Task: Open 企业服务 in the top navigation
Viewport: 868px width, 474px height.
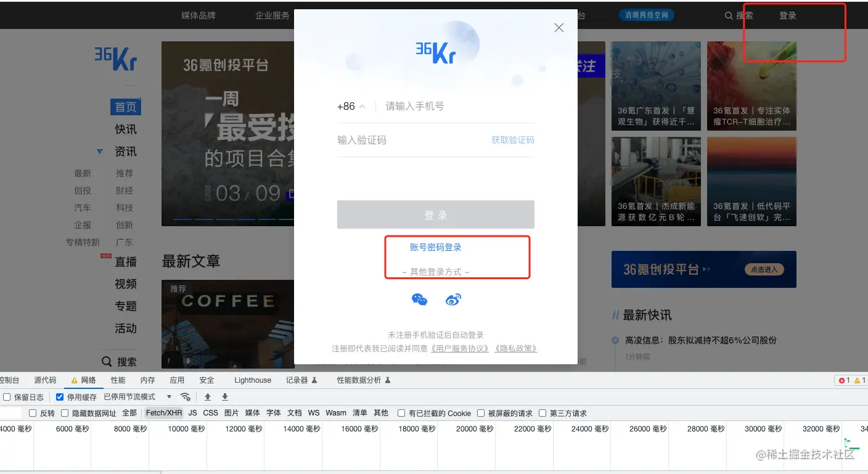Action: [x=272, y=15]
